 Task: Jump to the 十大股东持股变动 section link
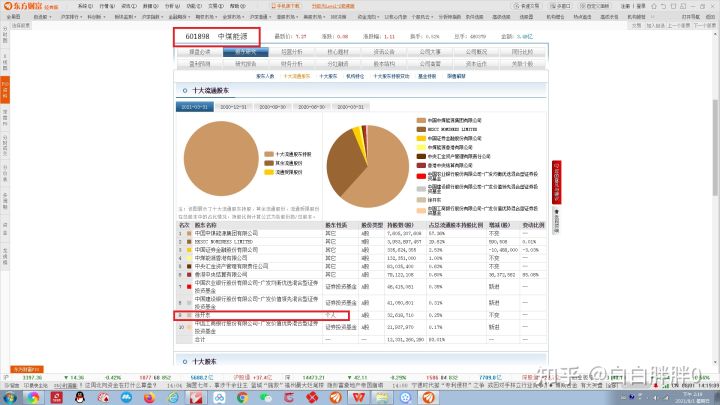(391, 76)
